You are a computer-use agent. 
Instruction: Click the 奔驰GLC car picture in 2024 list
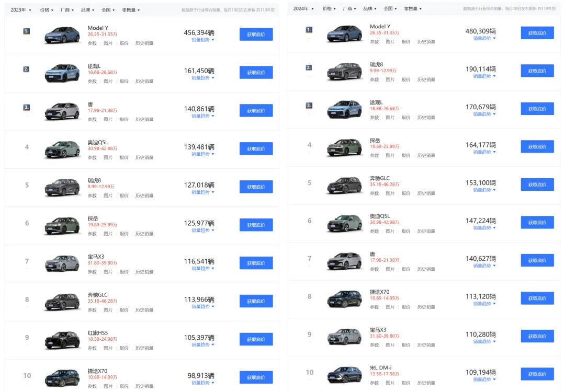point(344,185)
